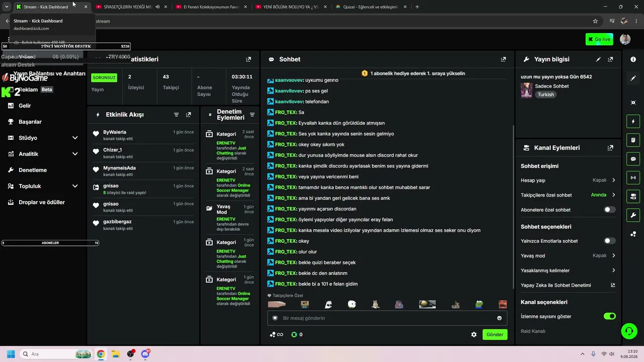Click the frog emote in the chat emote row
This screenshot has height=362, width=644.
coord(479,304)
